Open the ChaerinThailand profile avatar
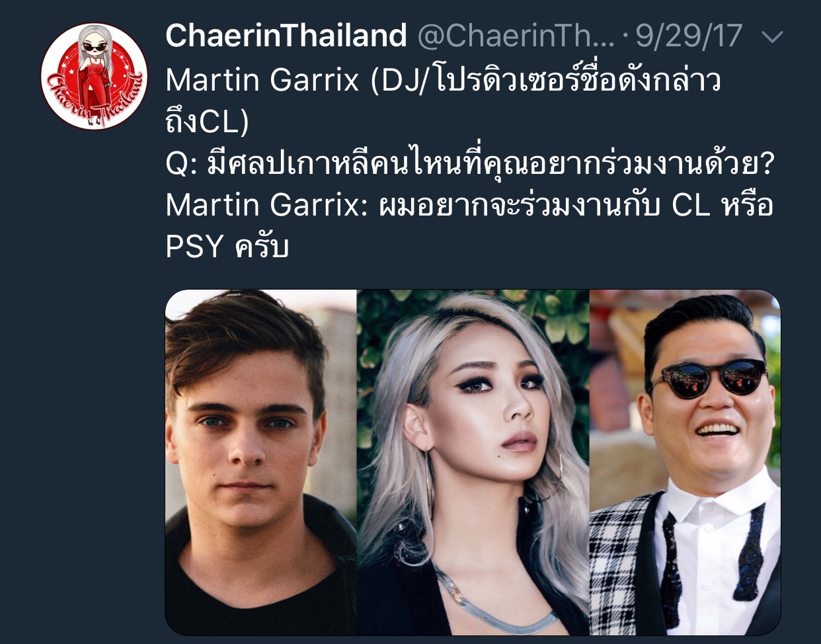This screenshot has width=821, height=644. click(94, 76)
